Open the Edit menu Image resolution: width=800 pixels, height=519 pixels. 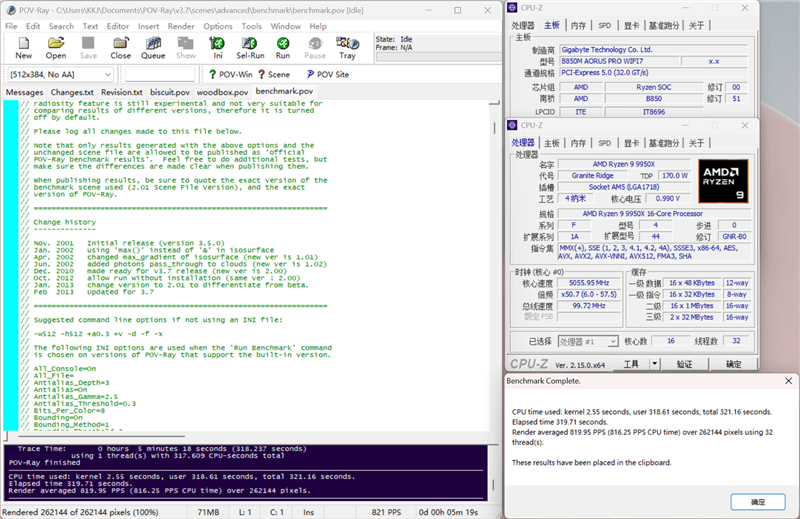click(33, 26)
